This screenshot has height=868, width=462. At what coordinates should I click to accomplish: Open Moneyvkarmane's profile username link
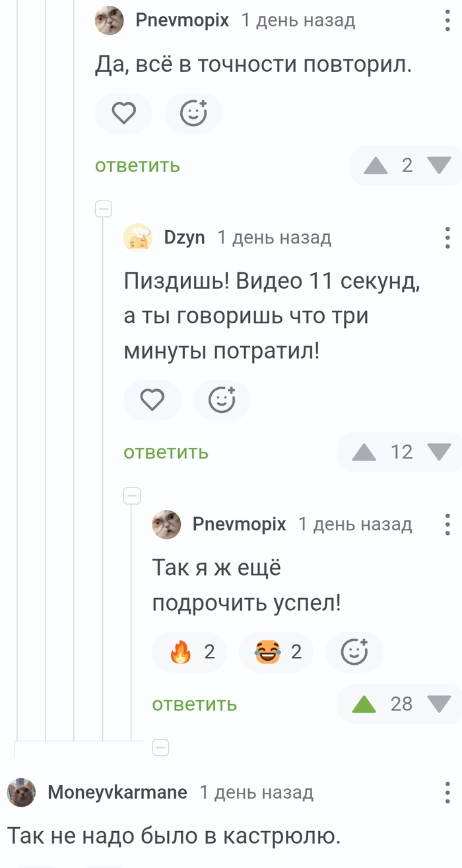coord(117,792)
